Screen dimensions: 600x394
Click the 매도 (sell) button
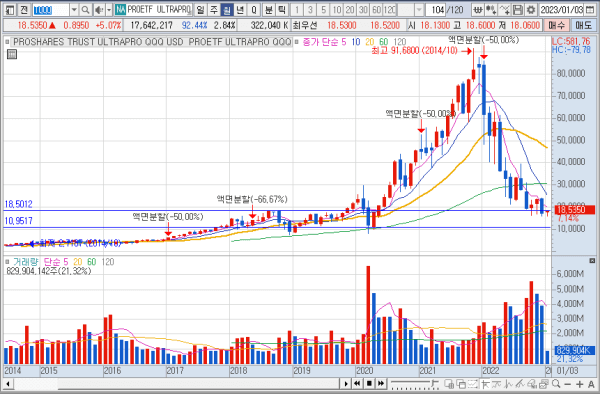[583, 26]
